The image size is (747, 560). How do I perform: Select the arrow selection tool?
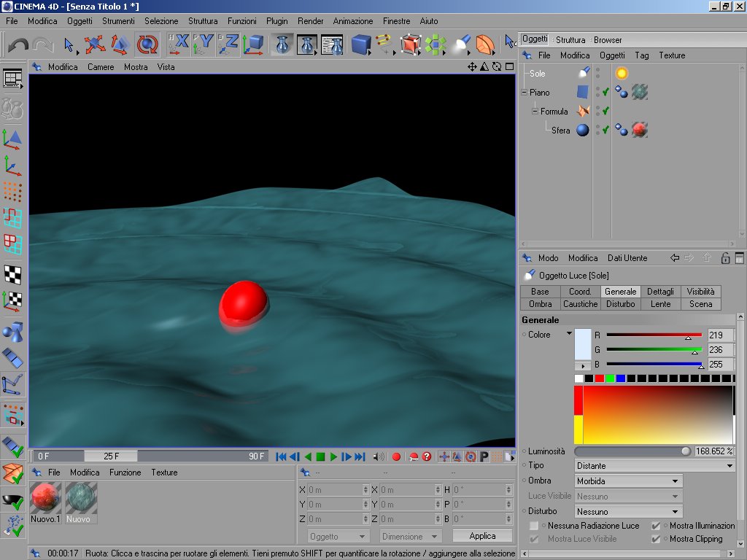[69, 44]
